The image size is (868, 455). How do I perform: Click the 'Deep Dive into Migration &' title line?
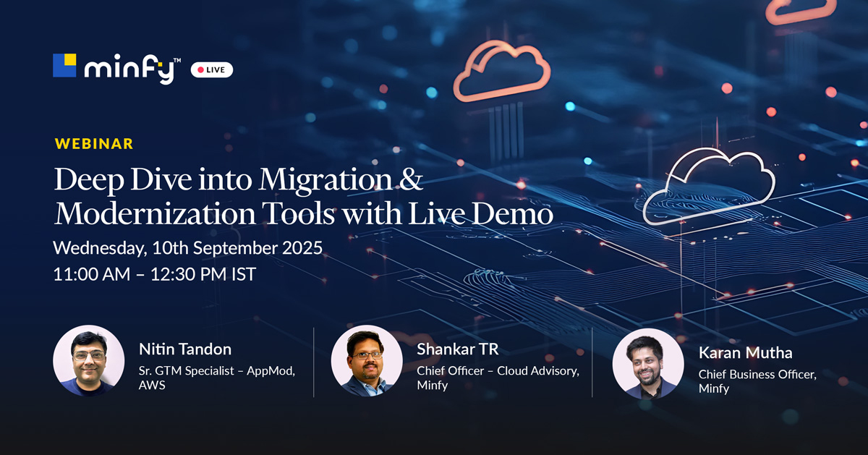pos(238,179)
